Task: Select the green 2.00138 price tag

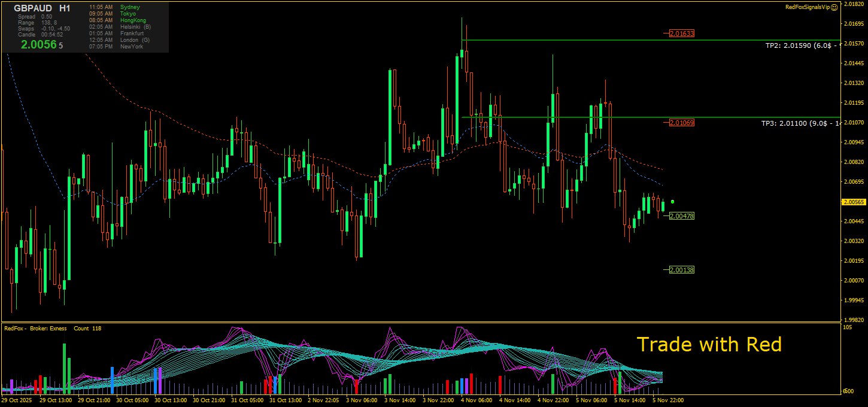Action: pyautogui.click(x=682, y=270)
